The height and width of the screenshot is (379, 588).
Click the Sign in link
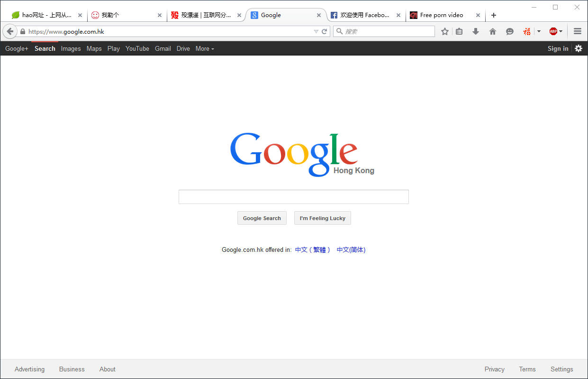558,48
